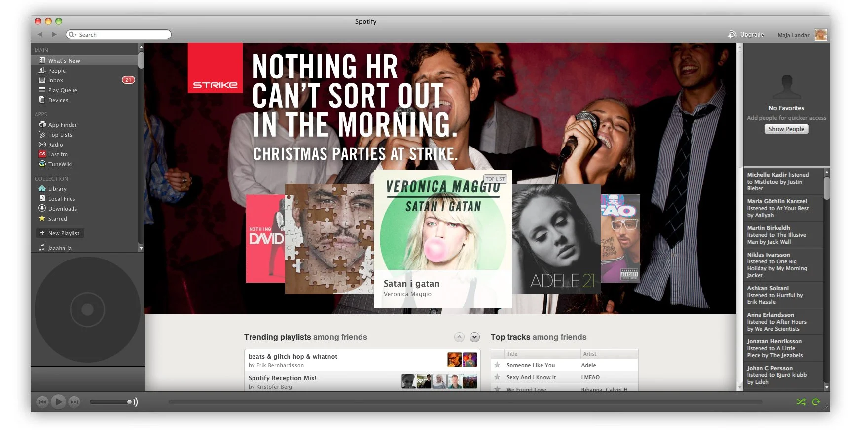Click the Upgrade link
The image size is (868, 445).
746,35
